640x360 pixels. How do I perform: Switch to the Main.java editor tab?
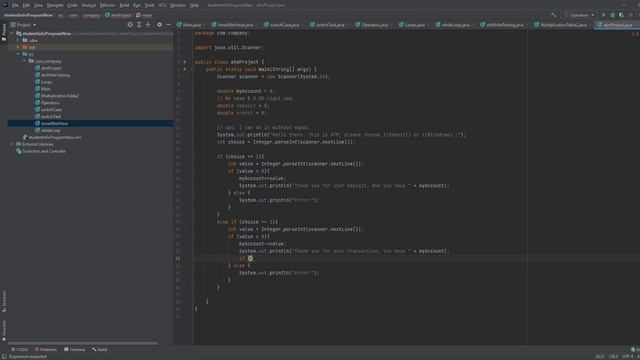[191, 25]
